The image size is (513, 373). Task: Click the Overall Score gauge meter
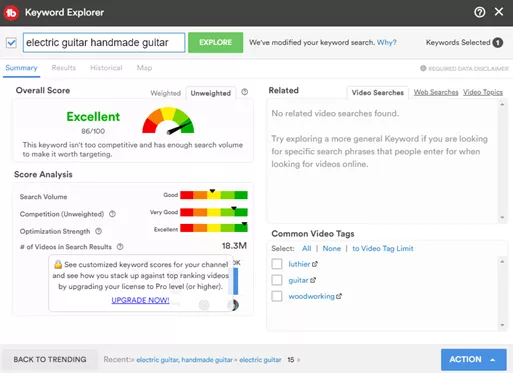(x=168, y=121)
